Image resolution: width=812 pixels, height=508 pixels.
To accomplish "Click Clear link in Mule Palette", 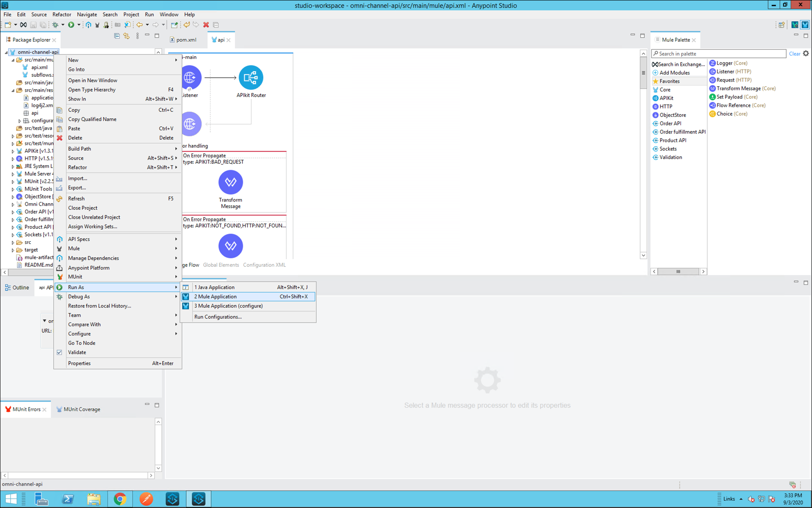I will pos(795,54).
